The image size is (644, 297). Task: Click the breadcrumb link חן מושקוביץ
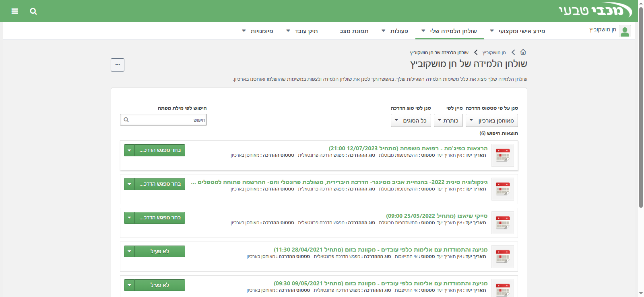coord(494,53)
